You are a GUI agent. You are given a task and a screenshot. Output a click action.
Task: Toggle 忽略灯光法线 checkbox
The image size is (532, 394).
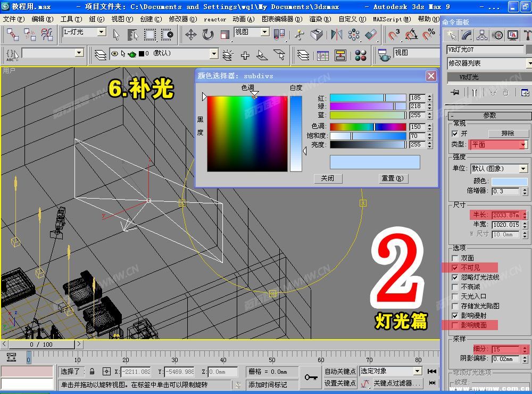tap(455, 277)
